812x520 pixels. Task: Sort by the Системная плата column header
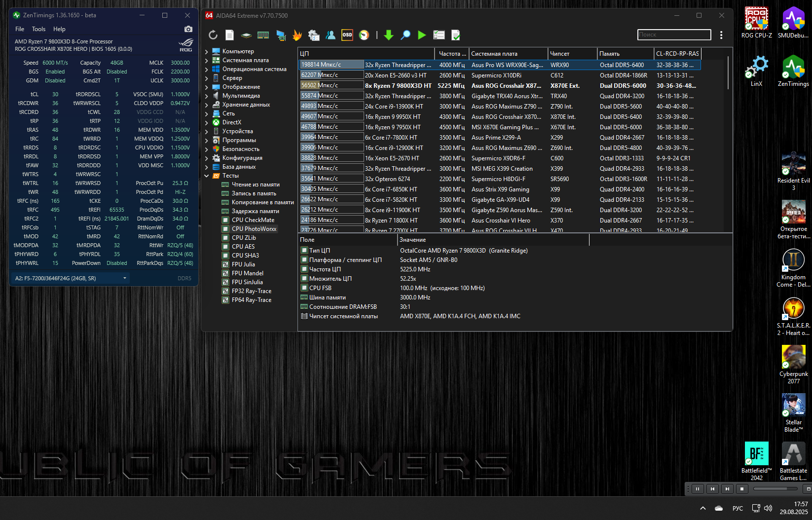509,54
